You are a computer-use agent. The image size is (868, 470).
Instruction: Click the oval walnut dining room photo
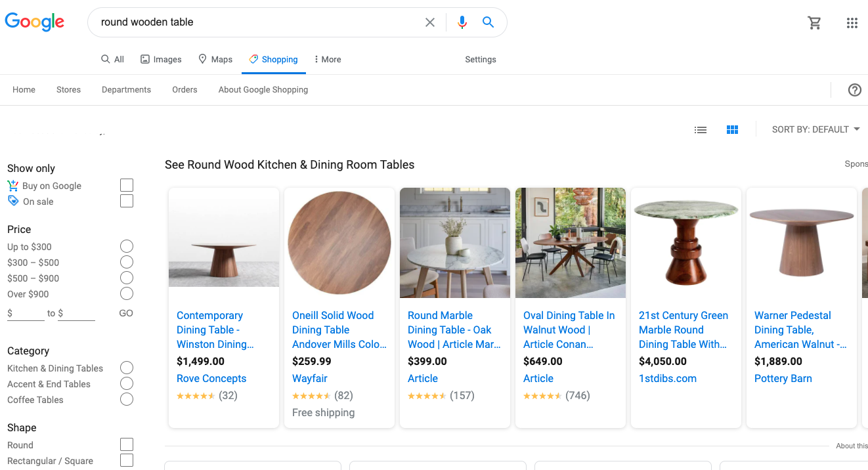[x=571, y=243]
